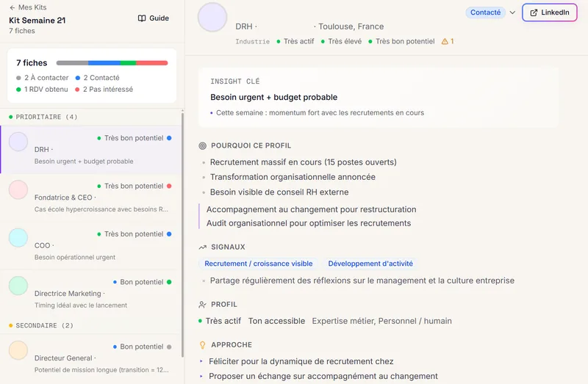Click Recrutement massif en cours bullet
Viewport: 588px width, 384px height.
coord(303,162)
